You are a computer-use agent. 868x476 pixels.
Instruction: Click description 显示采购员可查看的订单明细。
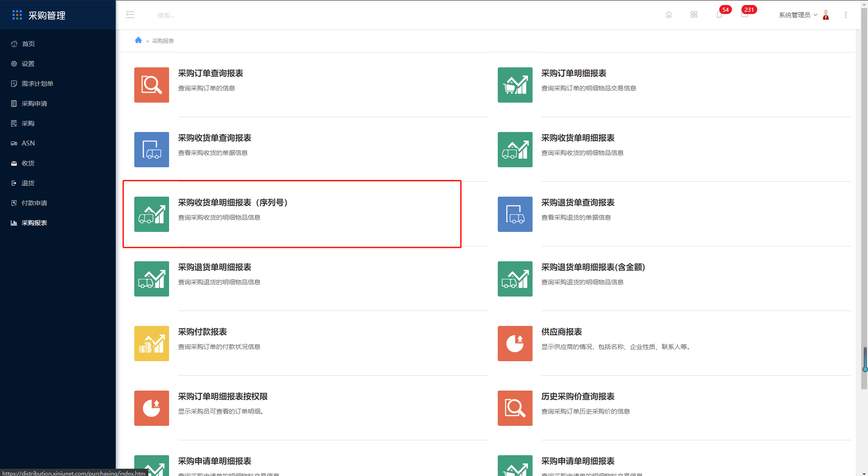(221, 411)
